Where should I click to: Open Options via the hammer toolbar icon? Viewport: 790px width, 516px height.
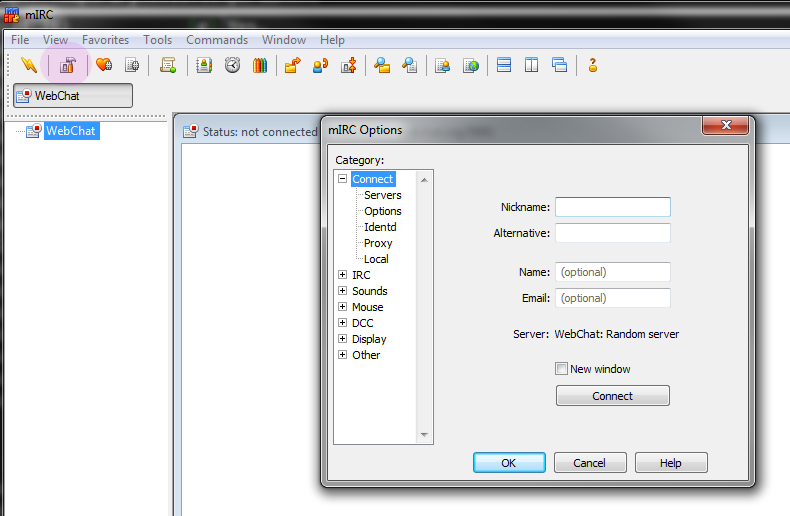(x=68, y=65)
